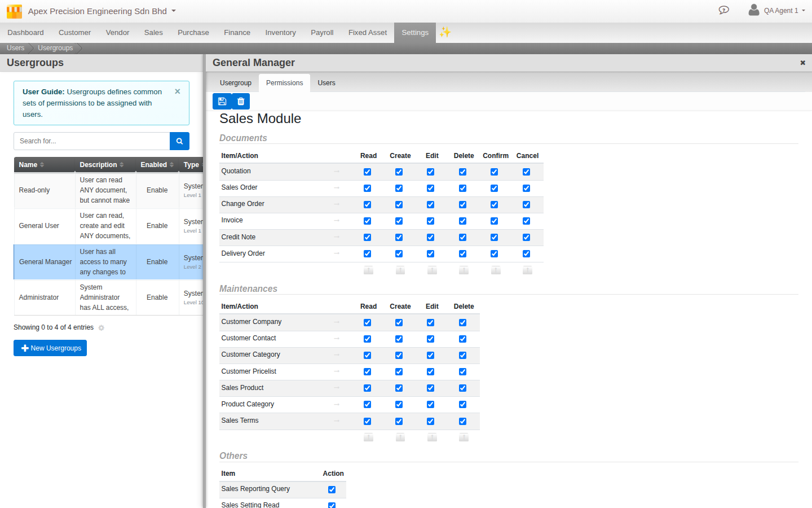812x508 pixels.
Task: Uncheck Product Category Read permission
Action: tap(367, 404)
